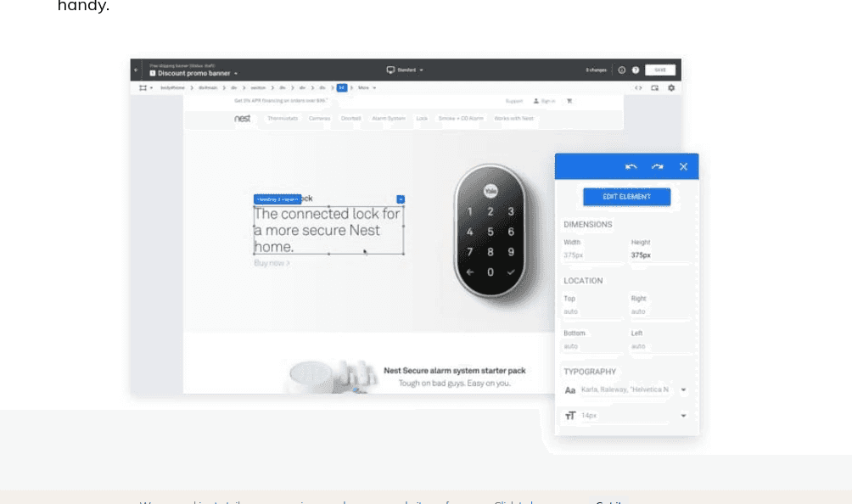This screenshot has width=852, height=504.
Task: Close the edit element panel
Action: pos(684,167)
